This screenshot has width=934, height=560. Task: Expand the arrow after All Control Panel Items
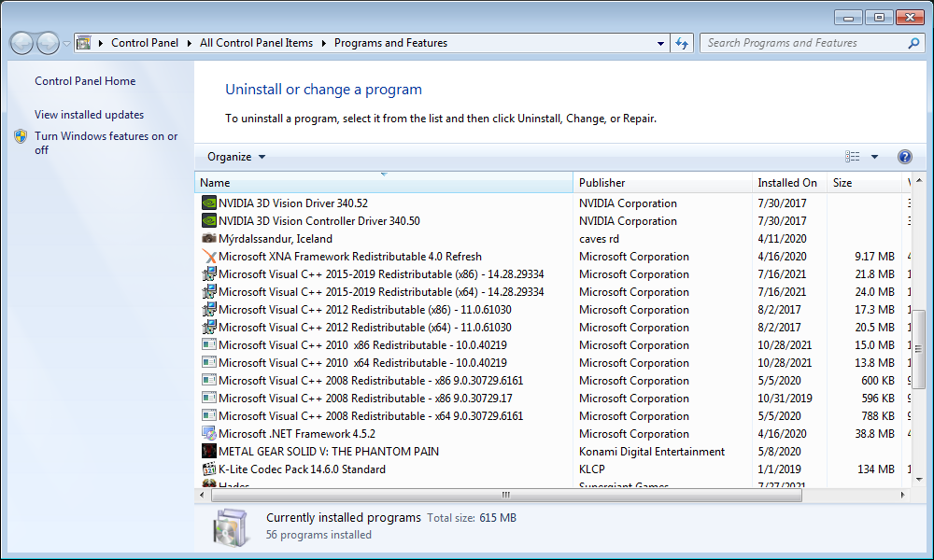tap(323, 43)
